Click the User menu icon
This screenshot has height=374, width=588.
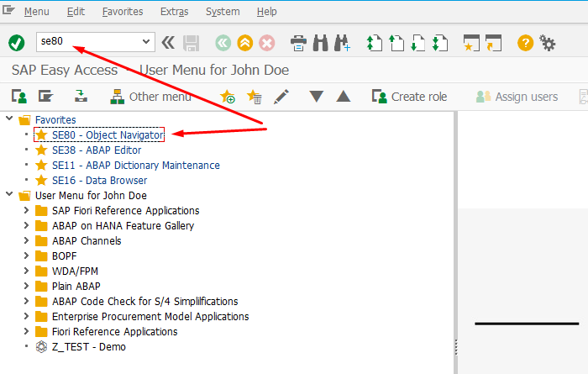18,97
